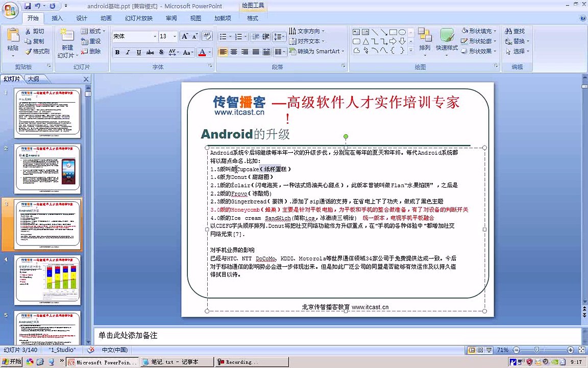
Task: Select the Format Painter (格式刷) tool
Action: [37, 52]
